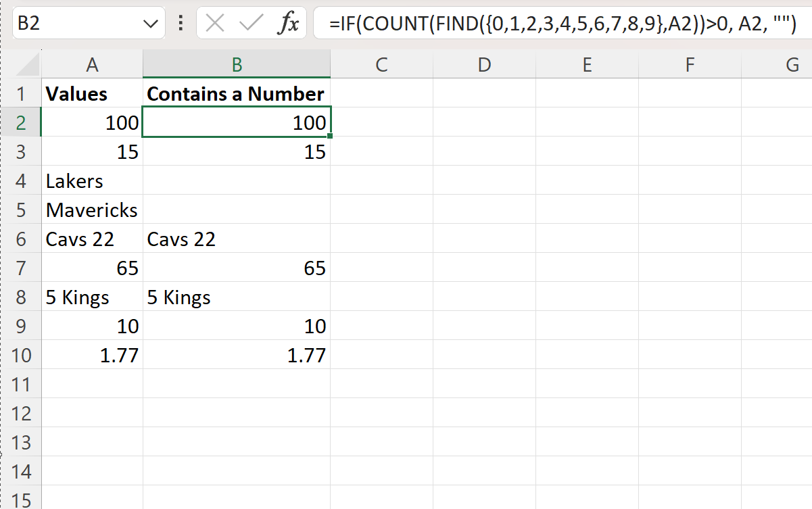Screen dimensions: 812x509
Task: Click the cell containing Lakers
Action: click(92, 180)
